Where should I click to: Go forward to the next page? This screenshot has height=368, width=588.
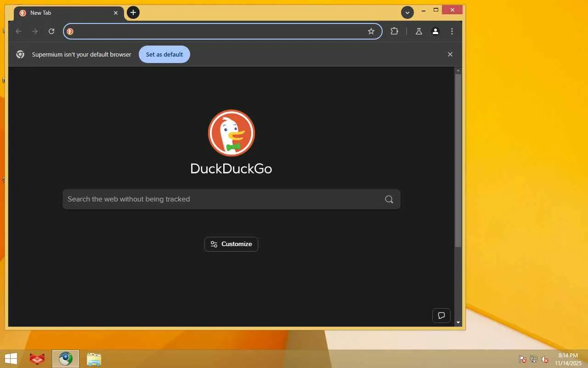35,31
